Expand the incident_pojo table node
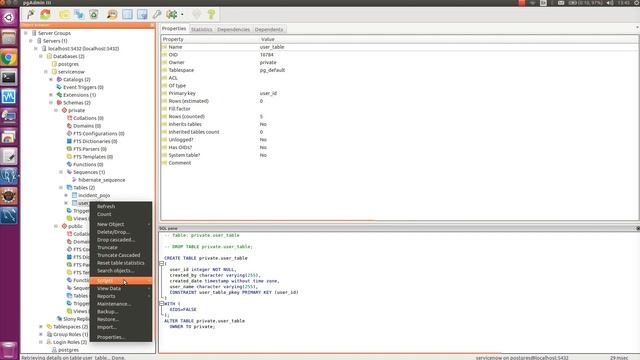 [66, 195]
